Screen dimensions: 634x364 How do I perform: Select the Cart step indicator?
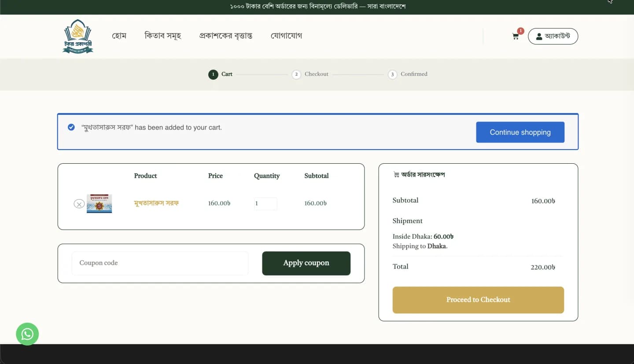pos(221,74)
